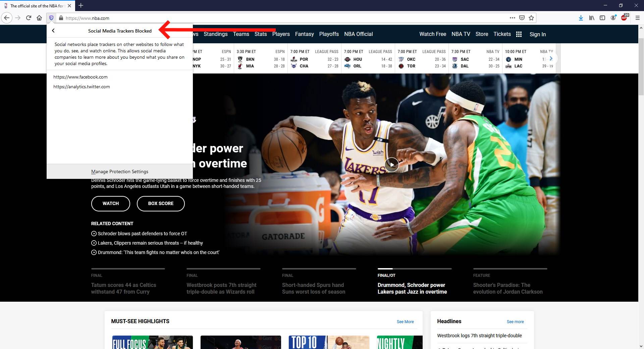Click the BOX SCORE button
This screenshot has height=349, width=644.
(x=160, y=203)
